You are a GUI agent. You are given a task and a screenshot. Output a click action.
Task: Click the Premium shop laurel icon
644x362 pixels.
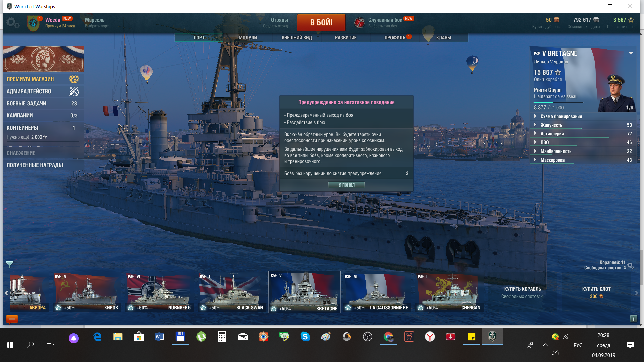(x=74, y=79)
